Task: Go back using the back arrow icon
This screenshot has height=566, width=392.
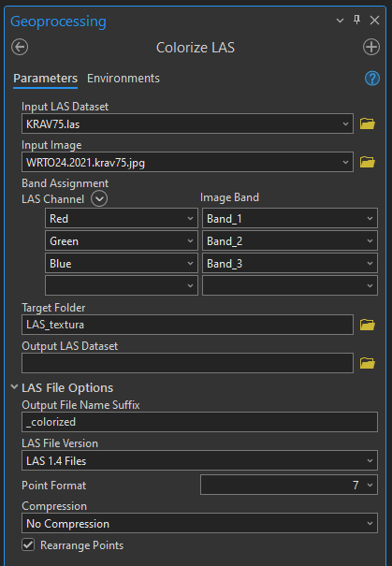Action: tap(20, 48)
